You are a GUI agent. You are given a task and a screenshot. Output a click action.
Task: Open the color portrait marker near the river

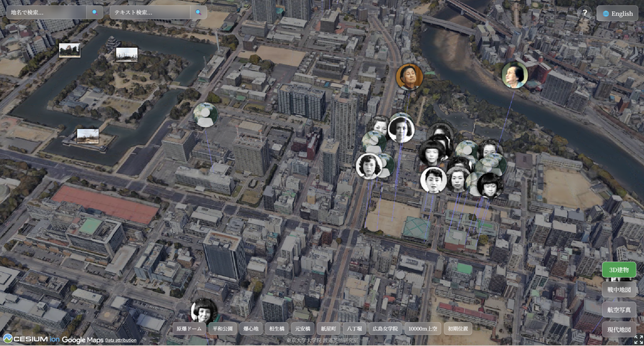(x=514, y=75)
